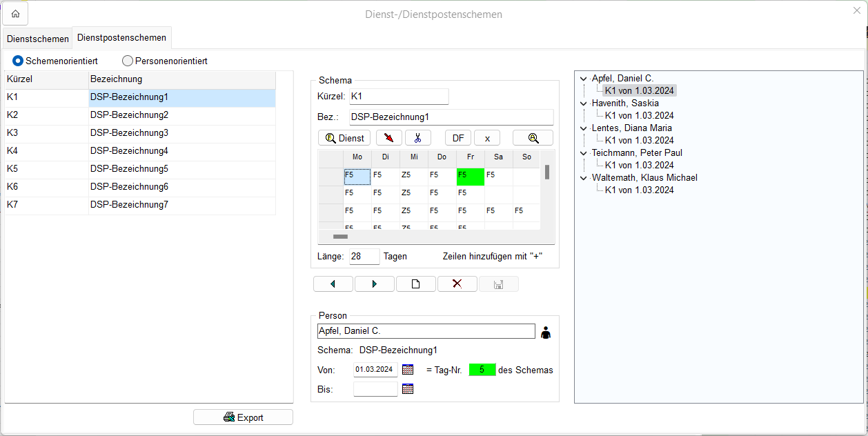Click the Export button
The width and height of the screenshot is (868, 436).
tap(243, 417)
